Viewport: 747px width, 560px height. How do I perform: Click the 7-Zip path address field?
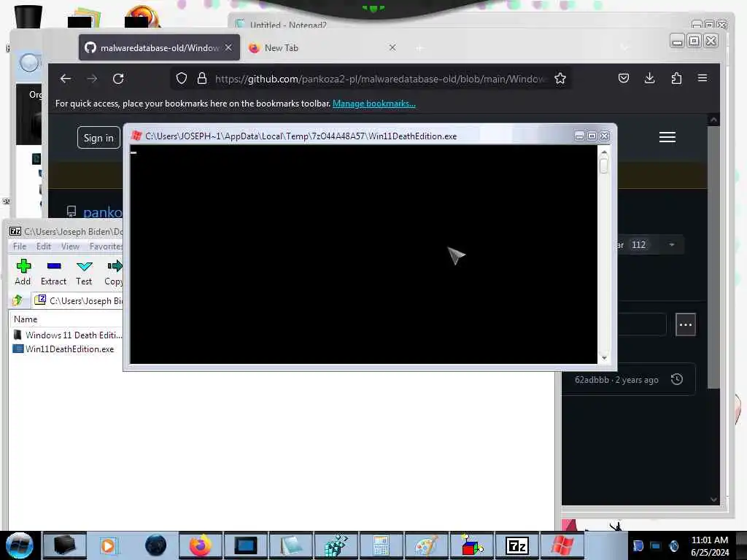[x=77, y=300]
